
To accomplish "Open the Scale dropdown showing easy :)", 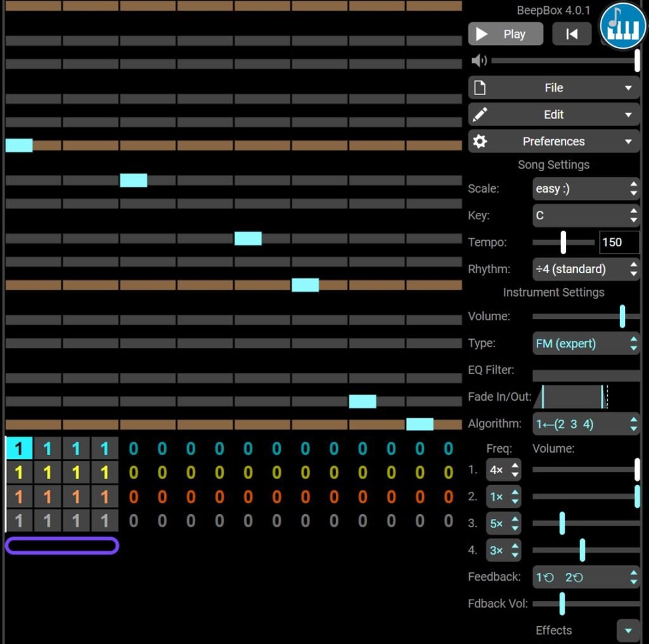I will pos(586,189).
